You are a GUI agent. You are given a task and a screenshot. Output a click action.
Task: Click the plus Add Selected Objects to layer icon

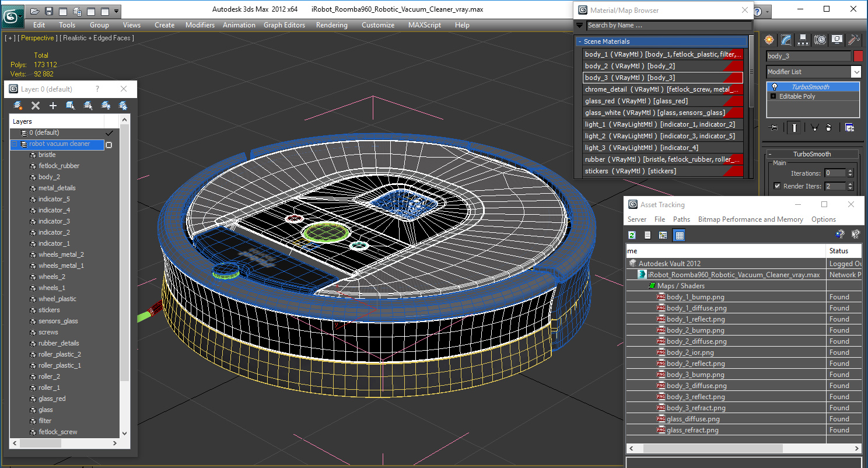click(x=53, y=106)
